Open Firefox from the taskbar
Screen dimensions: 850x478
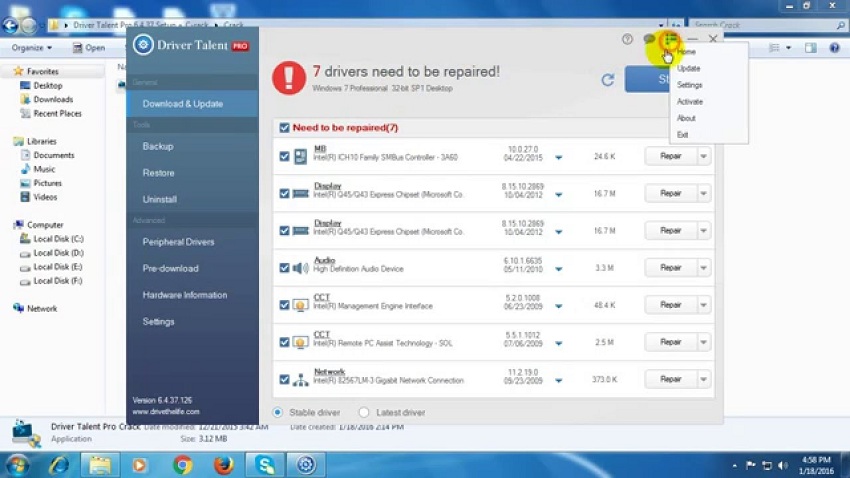click(x=223, y=465)
